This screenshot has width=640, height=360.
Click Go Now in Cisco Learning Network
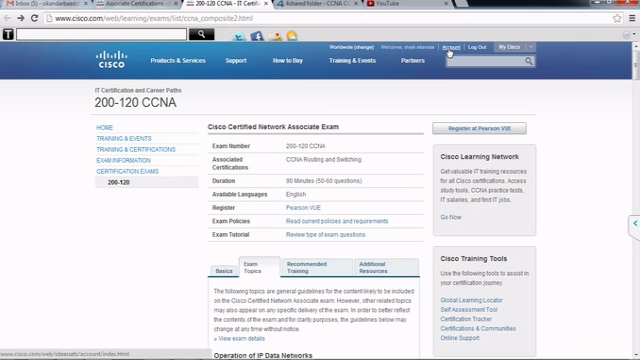(451, 217)
